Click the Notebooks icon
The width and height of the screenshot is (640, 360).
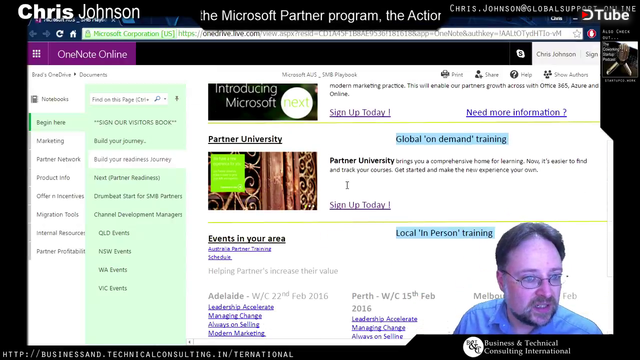[x=35, y=99]
